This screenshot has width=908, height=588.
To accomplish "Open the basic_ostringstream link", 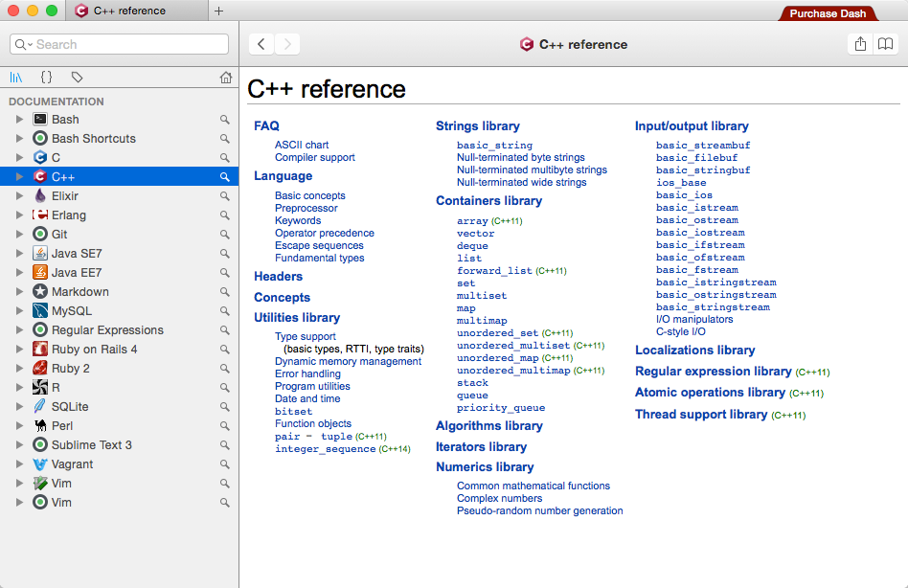I will pos(715,295).
